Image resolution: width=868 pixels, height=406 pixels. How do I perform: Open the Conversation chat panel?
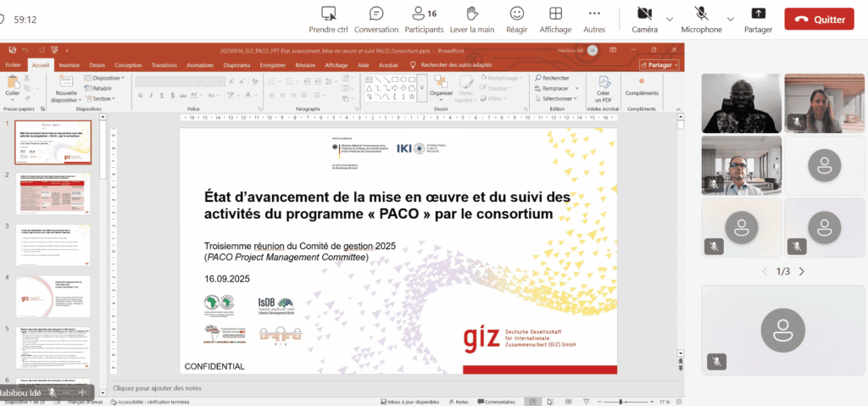coord(376,20)
